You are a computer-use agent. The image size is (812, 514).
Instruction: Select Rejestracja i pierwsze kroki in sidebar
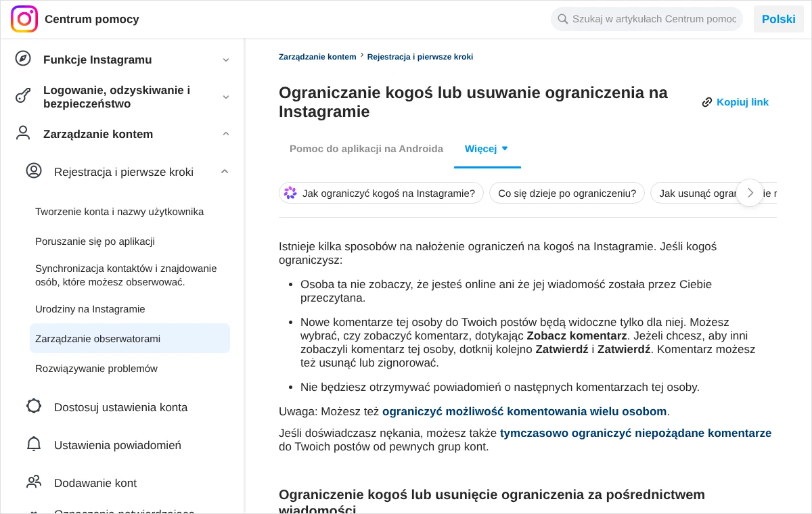pyautogui.click(x=124, y=172)
